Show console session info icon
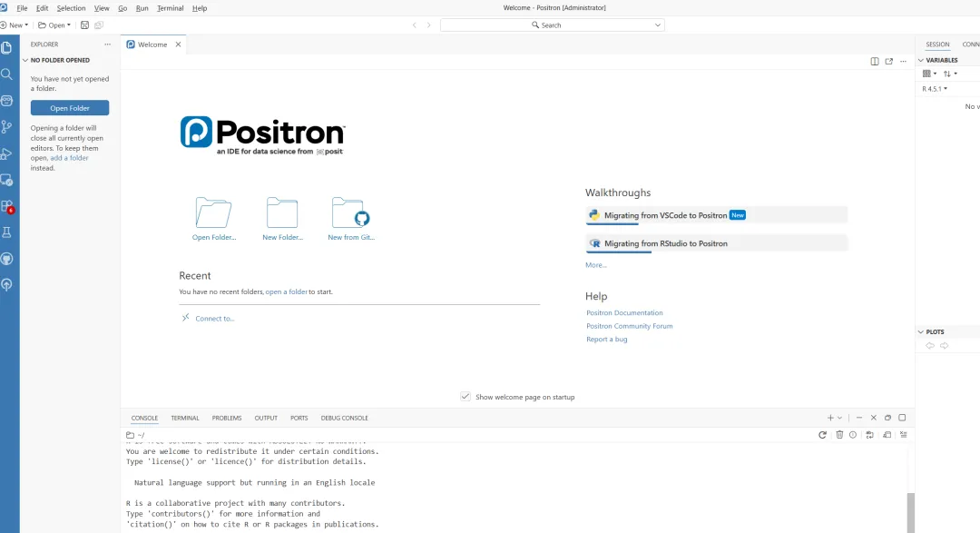The height and width of the screenshot is (533, 980). (852, 435)
